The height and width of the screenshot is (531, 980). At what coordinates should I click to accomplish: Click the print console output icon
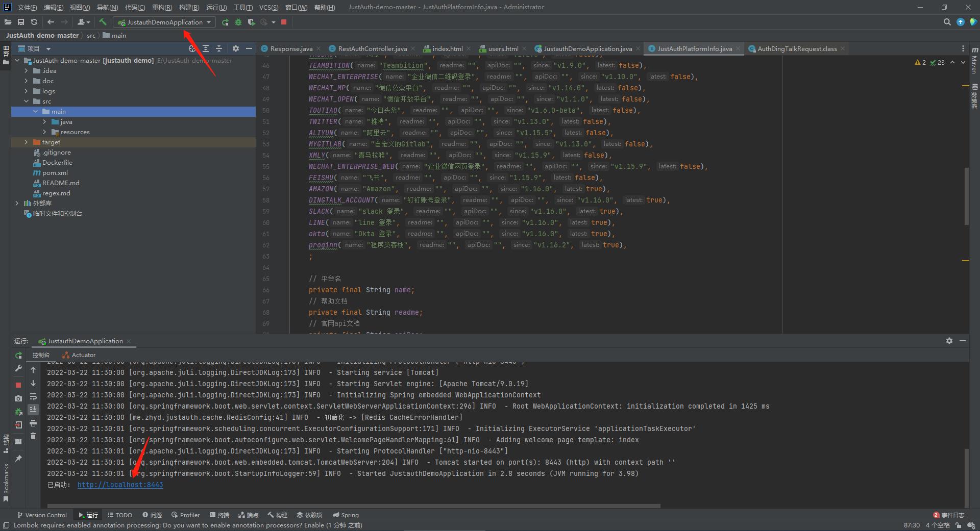[33, 423]
